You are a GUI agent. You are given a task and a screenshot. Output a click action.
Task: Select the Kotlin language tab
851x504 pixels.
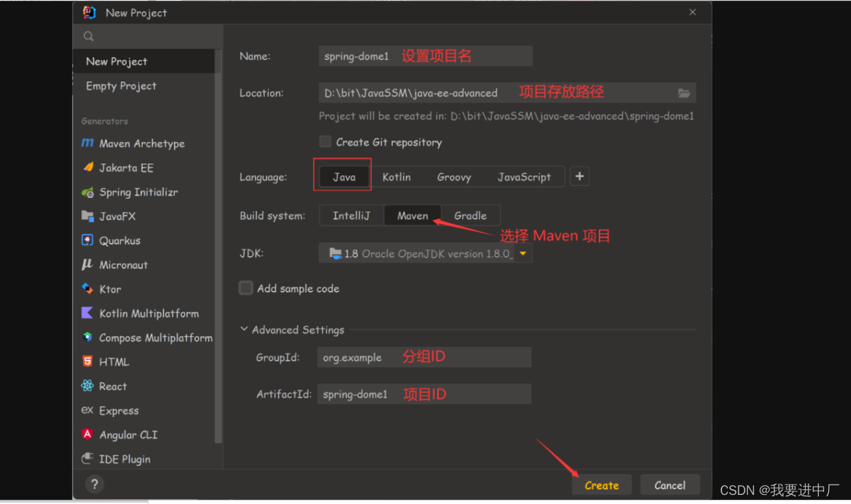[x=396, y=177]
